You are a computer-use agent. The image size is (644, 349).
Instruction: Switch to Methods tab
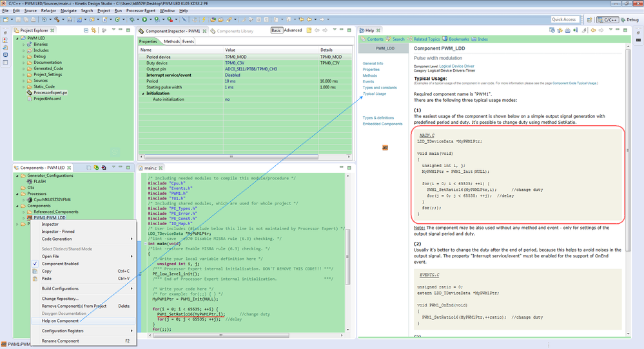click(x=171, y=41)
